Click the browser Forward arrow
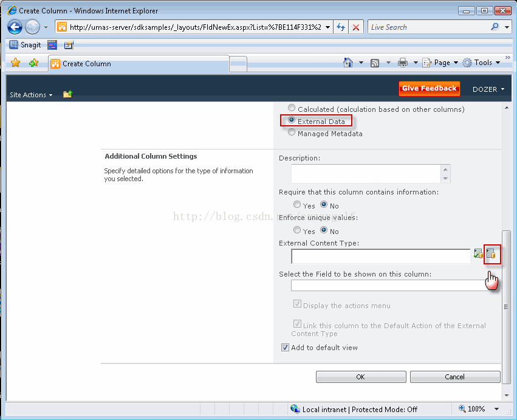Viewport: 517px width, 420px height. (x=32, y=27)
